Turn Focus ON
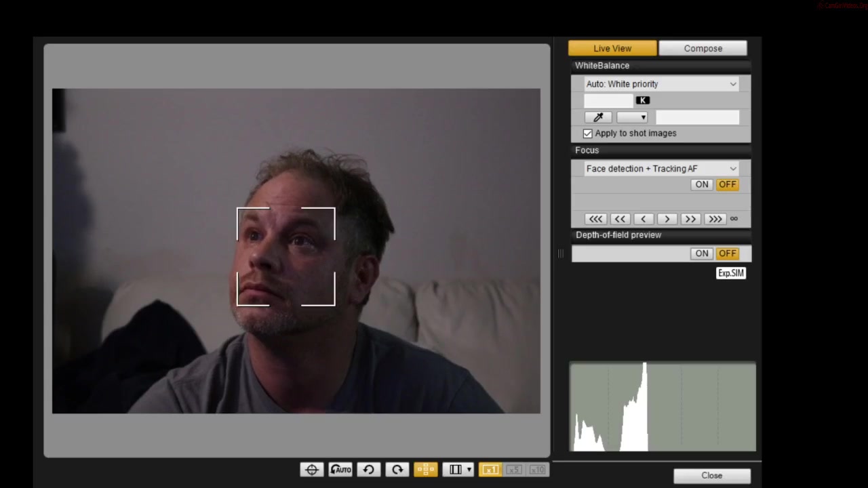868x488 pixels. [702, 184]
